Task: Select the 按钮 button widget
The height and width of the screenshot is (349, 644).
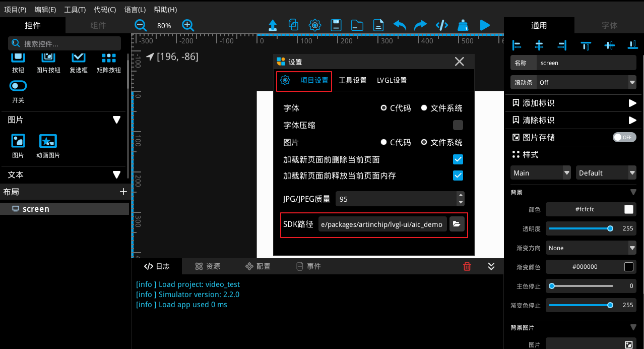Action: (18, 63)
